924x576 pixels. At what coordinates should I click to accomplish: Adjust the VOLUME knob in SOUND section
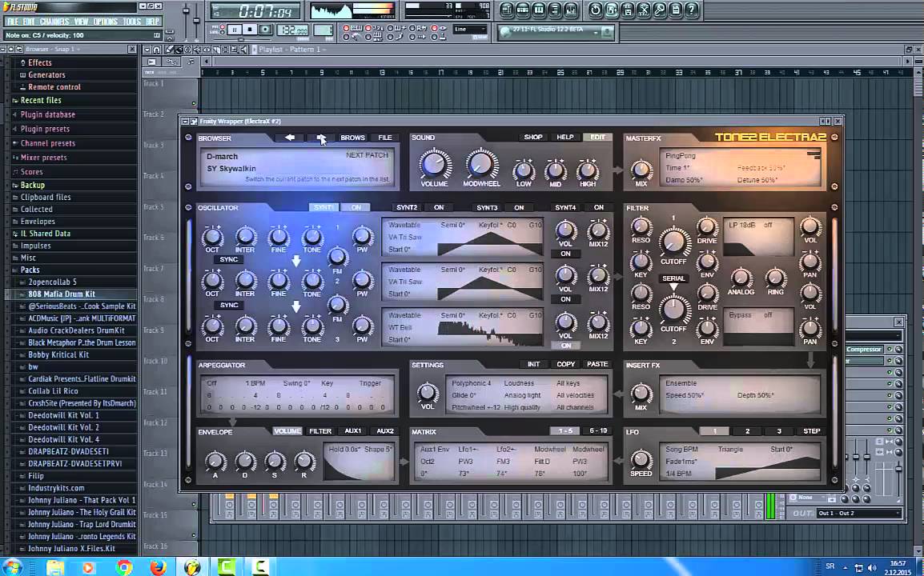pos(434,164)
